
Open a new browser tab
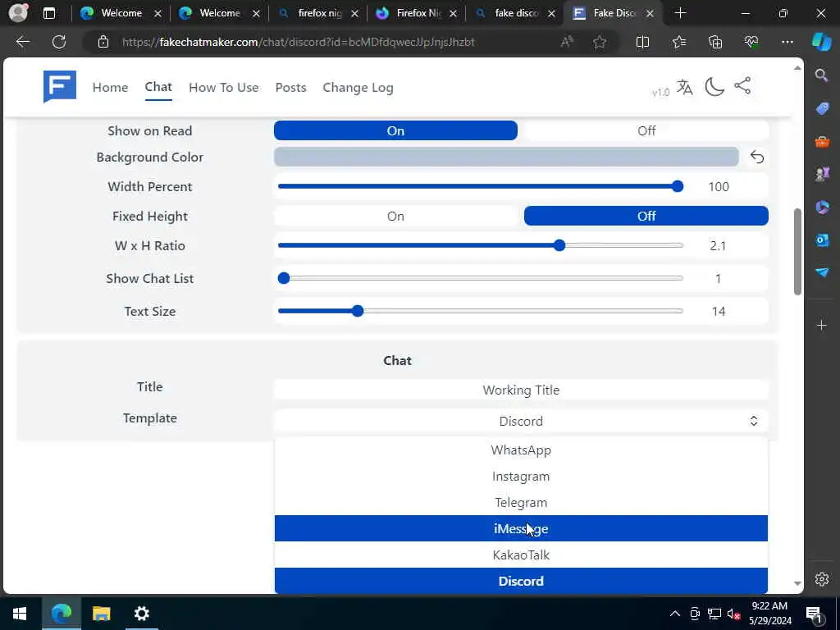pyautogui.click(x=680, y=13)
